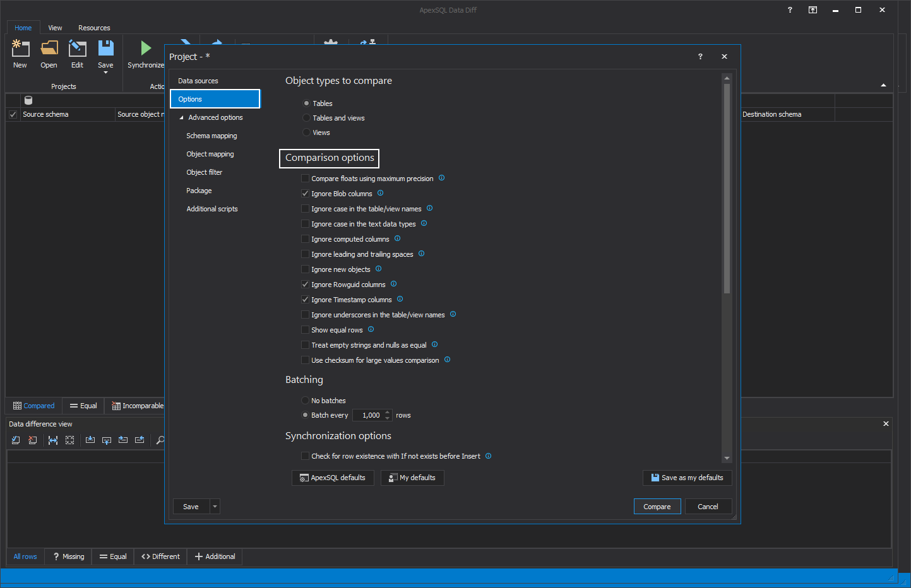Show info for Ignore computed columns
Image resolution: width=911 pixels, height=588 pixels.
pos(398,238)
